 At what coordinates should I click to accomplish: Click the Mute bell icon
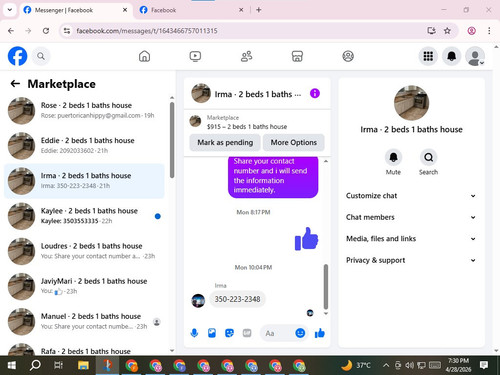tap(393, 157)
